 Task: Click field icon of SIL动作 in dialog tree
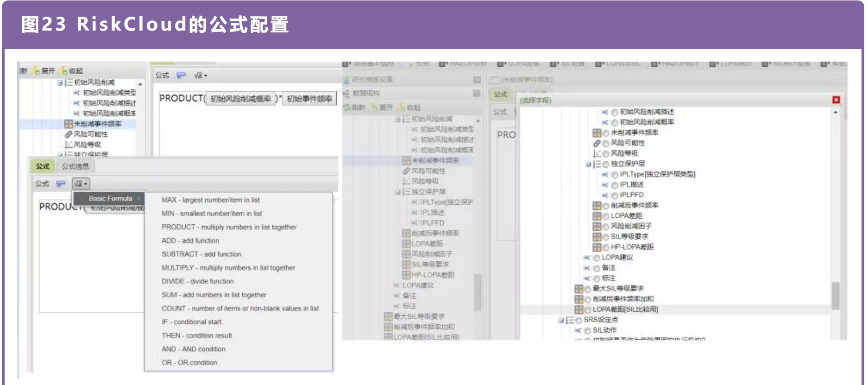pyautogui.click(x=579, y=330)
